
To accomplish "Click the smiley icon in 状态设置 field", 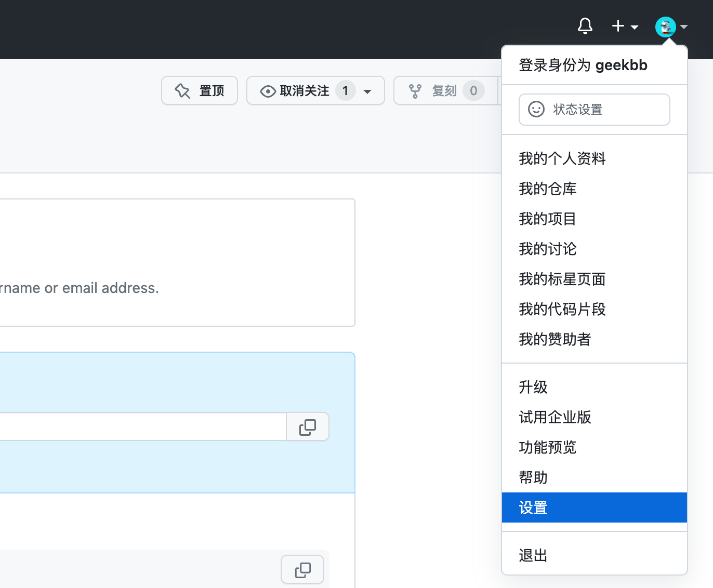I will (536, 110).
